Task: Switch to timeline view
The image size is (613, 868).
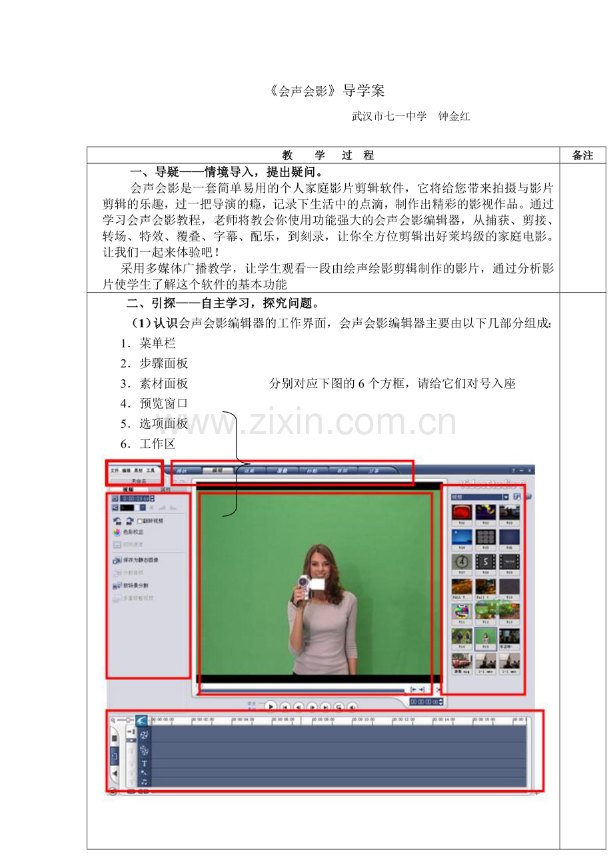Action: (115, 756)
